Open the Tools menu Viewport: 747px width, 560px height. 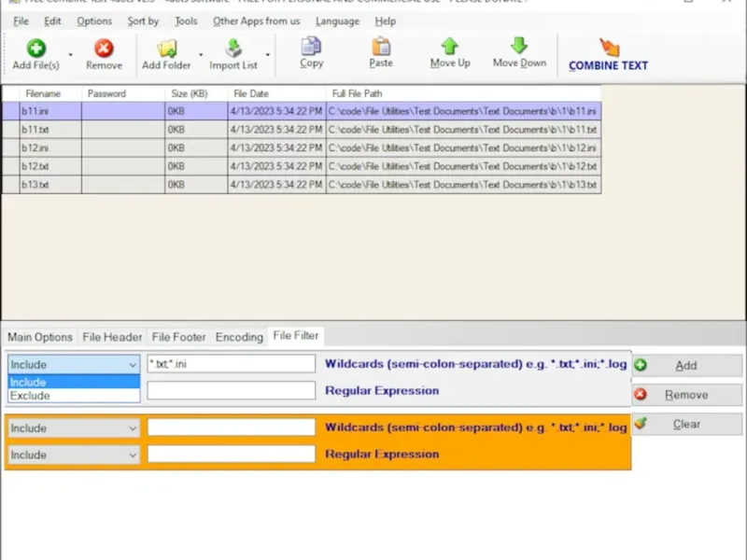[186, 21]
